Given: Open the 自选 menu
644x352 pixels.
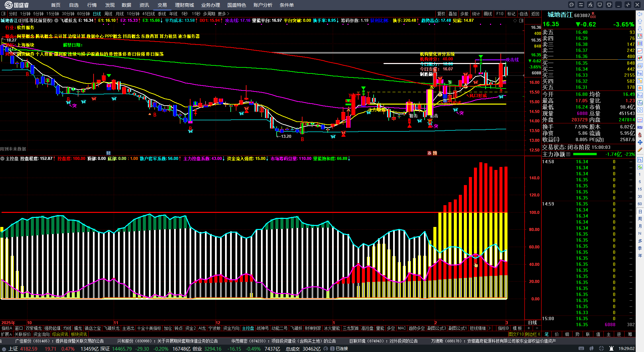Looking at the screenshot, I should pos(74,5).
